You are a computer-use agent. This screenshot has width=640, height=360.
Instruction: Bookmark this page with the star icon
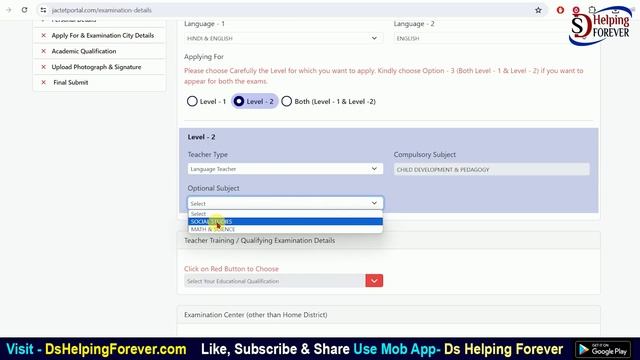538,10
